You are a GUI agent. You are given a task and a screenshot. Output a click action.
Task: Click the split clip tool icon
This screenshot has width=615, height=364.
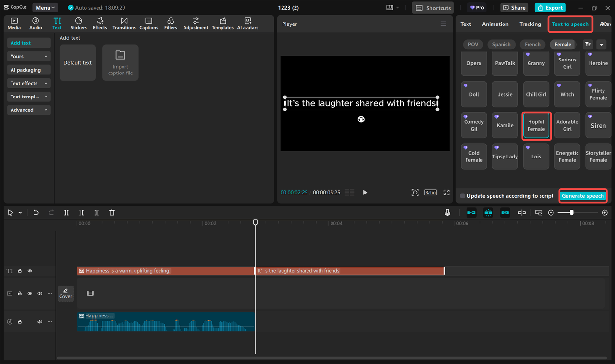click(x=66, y=213)
